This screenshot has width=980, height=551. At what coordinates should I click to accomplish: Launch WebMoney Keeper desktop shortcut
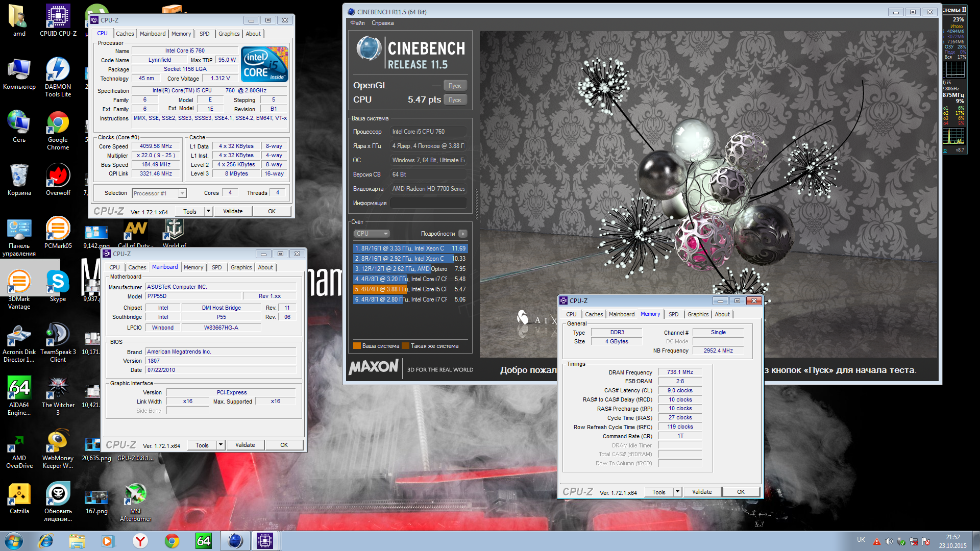point(58,449)
